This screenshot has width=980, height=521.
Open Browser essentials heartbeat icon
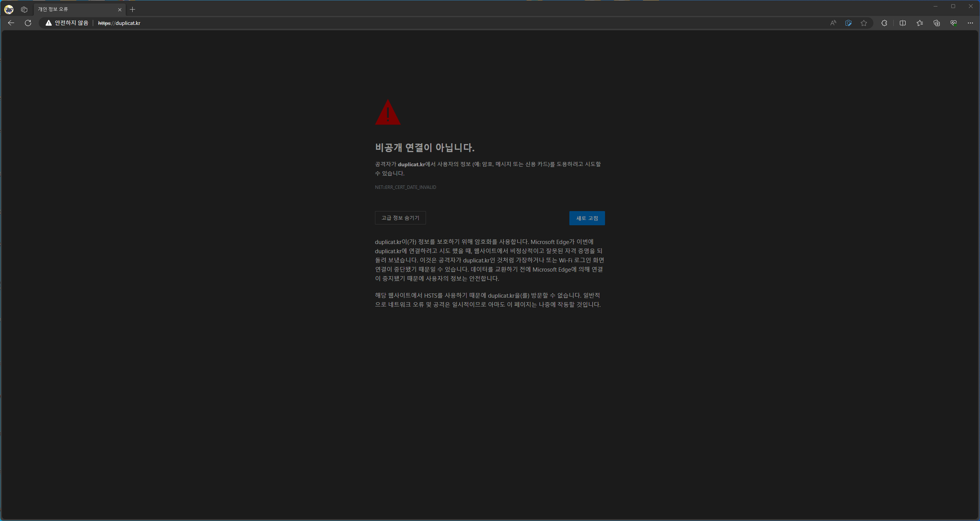click(x=953, y=23)
